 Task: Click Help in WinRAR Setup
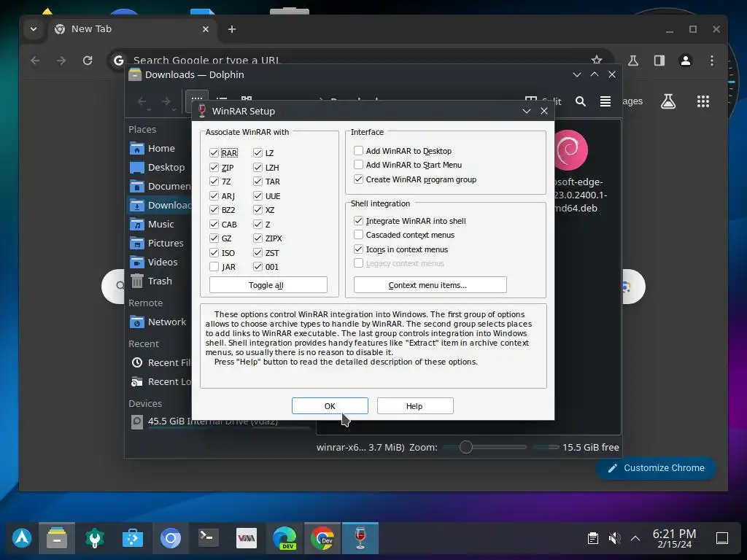pos(415,405)
